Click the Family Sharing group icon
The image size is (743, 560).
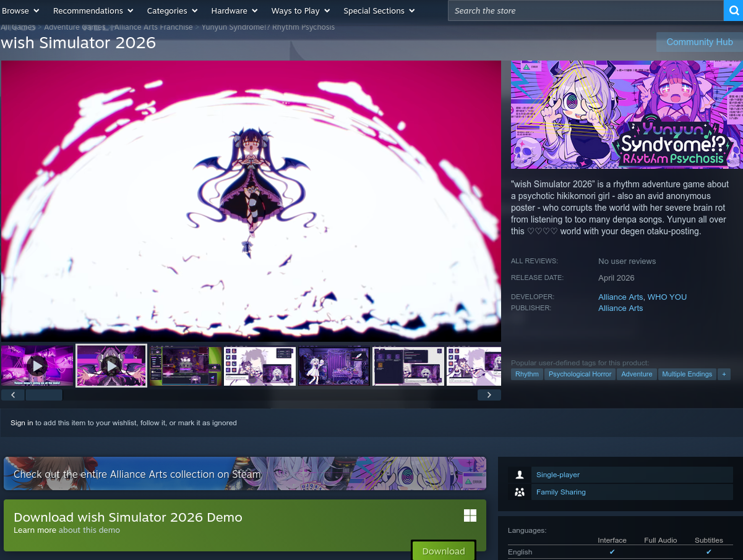point(520,491)
